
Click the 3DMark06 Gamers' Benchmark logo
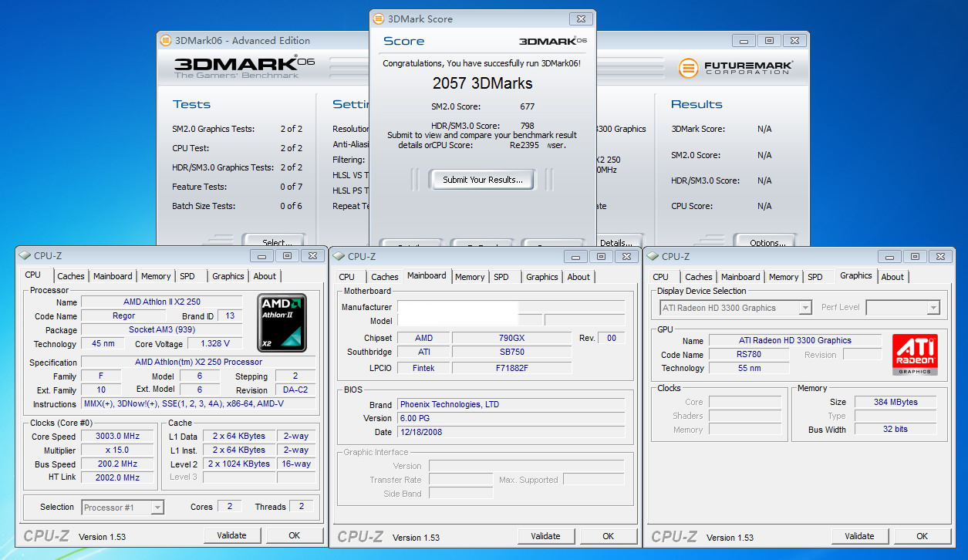[244, 68]
